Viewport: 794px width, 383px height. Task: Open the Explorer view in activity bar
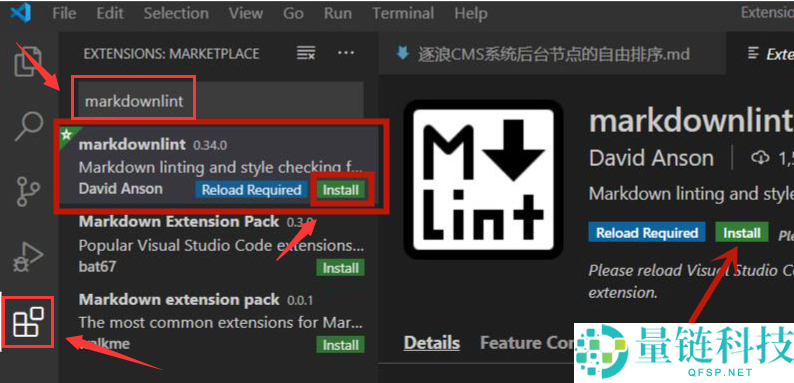(x=29, y=61)
